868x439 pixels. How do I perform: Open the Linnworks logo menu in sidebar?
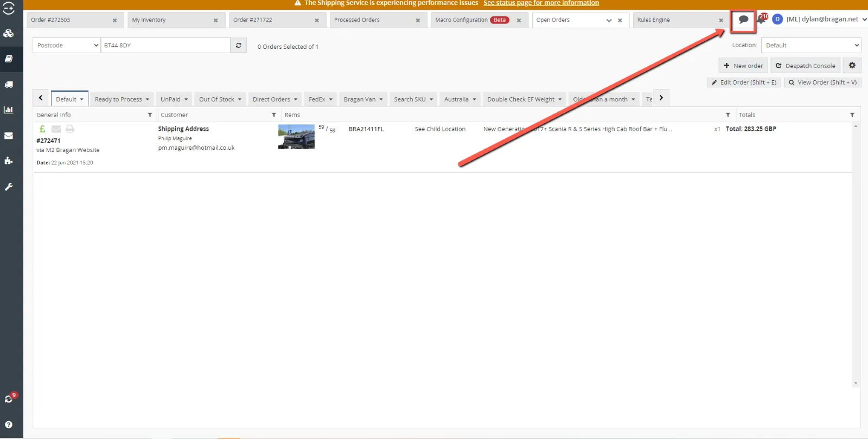[x=9, y=8]
